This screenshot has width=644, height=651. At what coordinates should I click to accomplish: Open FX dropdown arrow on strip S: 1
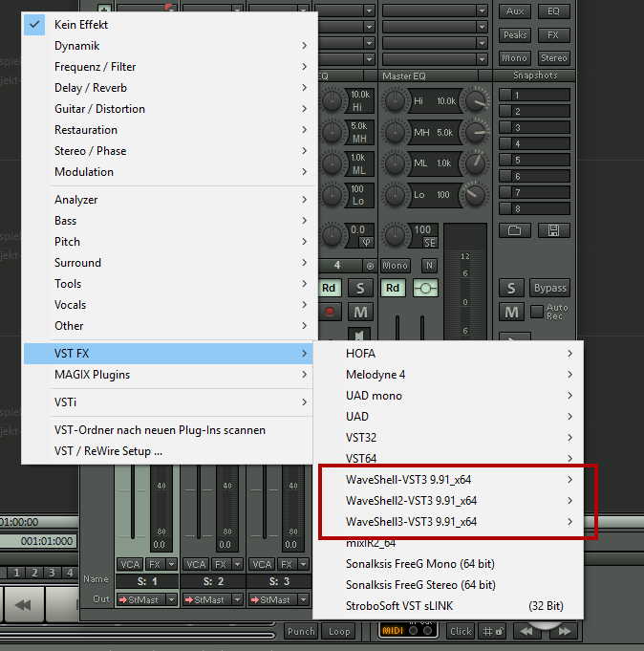[171, 564]
